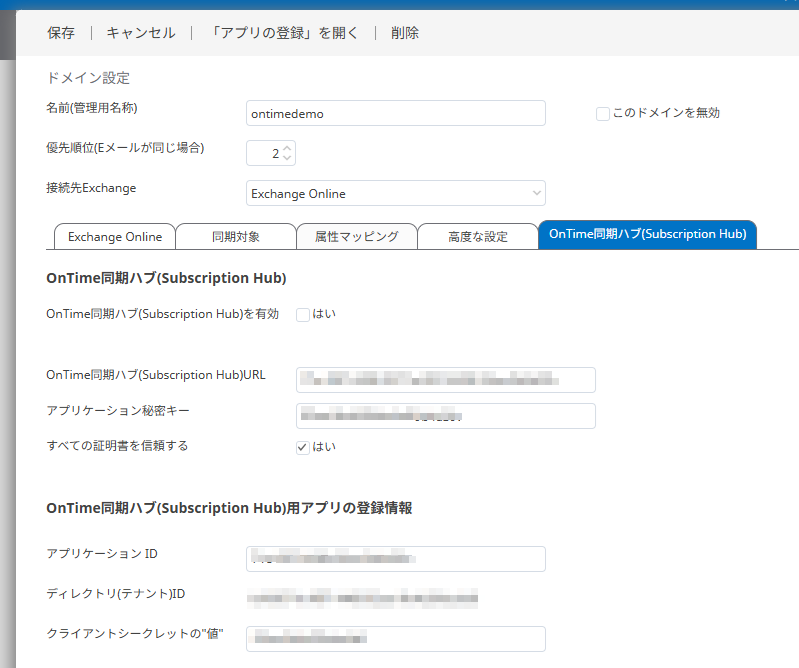The height and width of the screenshot is (668, 799).
Task: Open the 高度な設定 tab
Action: coord(477,236)
